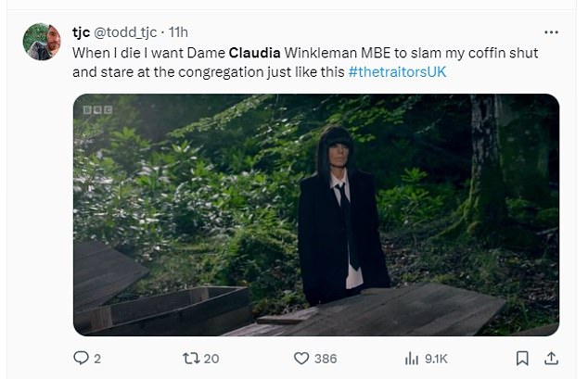Click the 9.1K views count
Screen dimensions: 588x379
point(436,359)
